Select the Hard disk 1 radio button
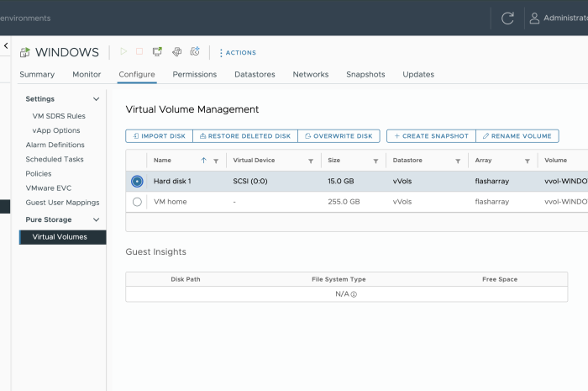The width and height of the screenshot is (588, 391). 137,181
